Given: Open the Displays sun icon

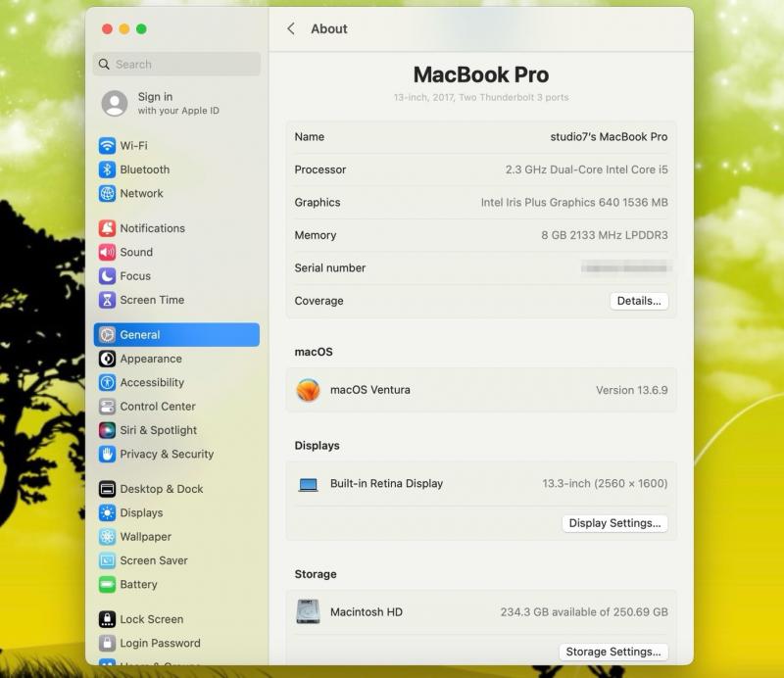Looking at the screenshot, I should (107, 513).
